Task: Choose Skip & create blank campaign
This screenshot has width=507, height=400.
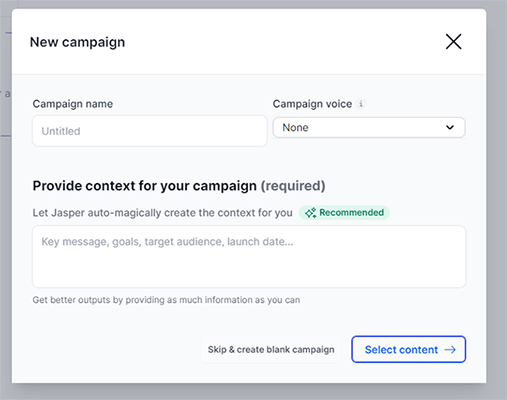Action: click(x=271, y=350)
